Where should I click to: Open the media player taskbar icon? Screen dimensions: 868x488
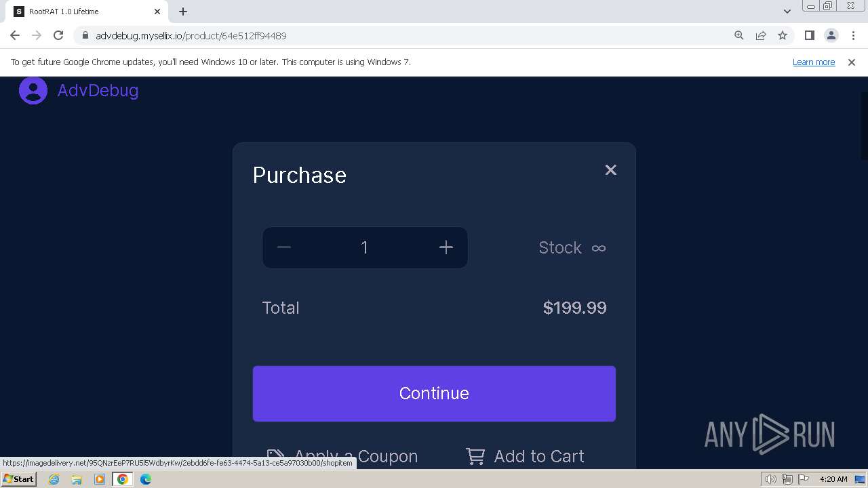[x=100, y=479]
